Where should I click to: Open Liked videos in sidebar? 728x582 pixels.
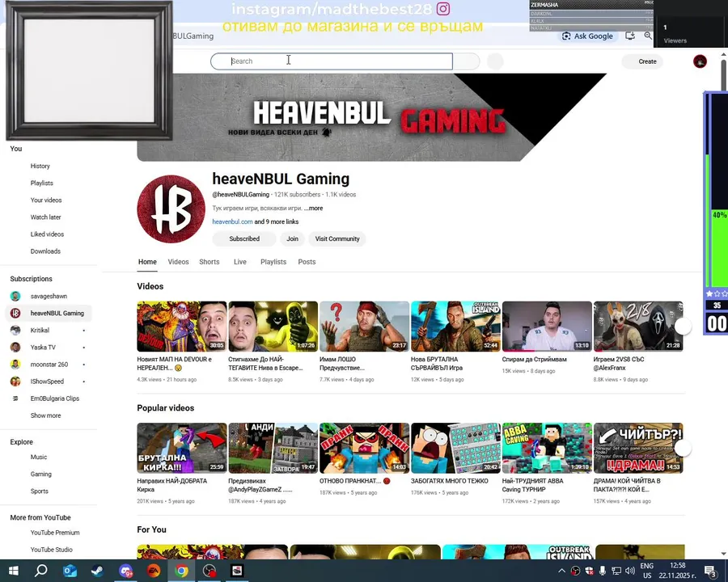click(47, 234)
